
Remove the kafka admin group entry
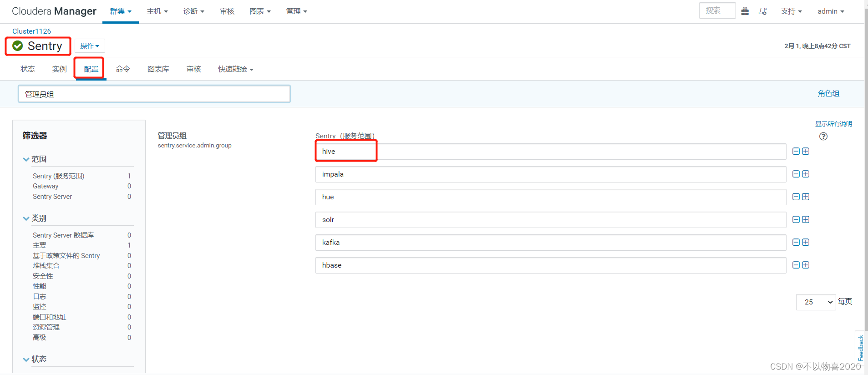796,242
